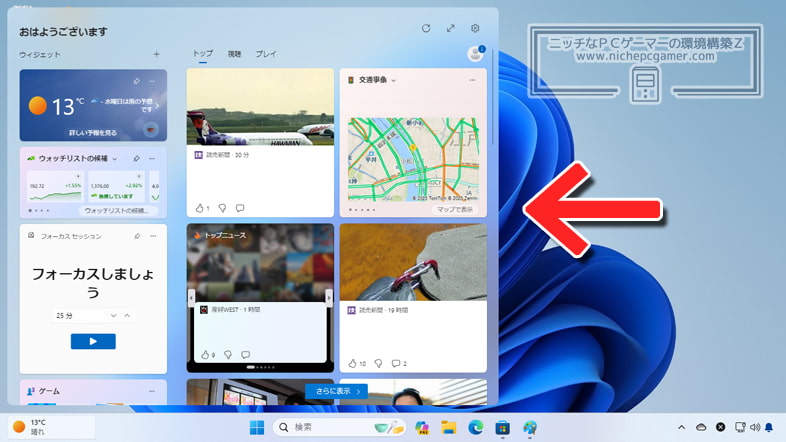Dislike the airplane news article
786x442 pixels.
click(222, 208)
